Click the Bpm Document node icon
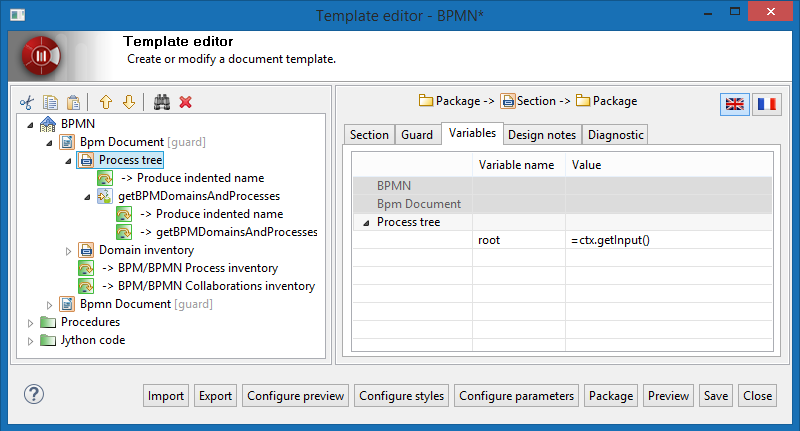Image resolution: width=800 pixels, height=431 pixels. pos(67,142)
